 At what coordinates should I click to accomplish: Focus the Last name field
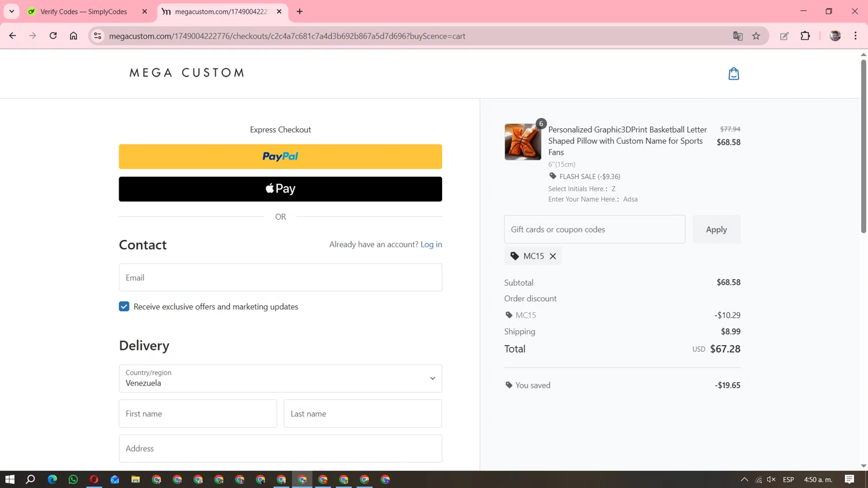click(x=363, y=413)
